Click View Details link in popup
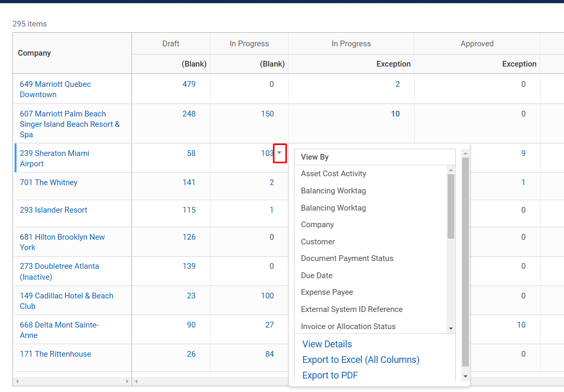564x392 pixels. pos(327,344)
